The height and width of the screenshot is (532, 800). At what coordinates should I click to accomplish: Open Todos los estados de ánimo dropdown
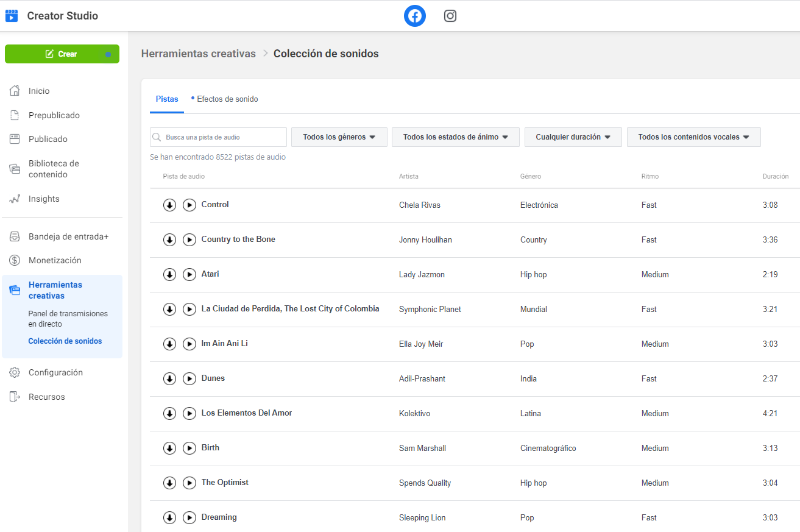pos(456,137)
